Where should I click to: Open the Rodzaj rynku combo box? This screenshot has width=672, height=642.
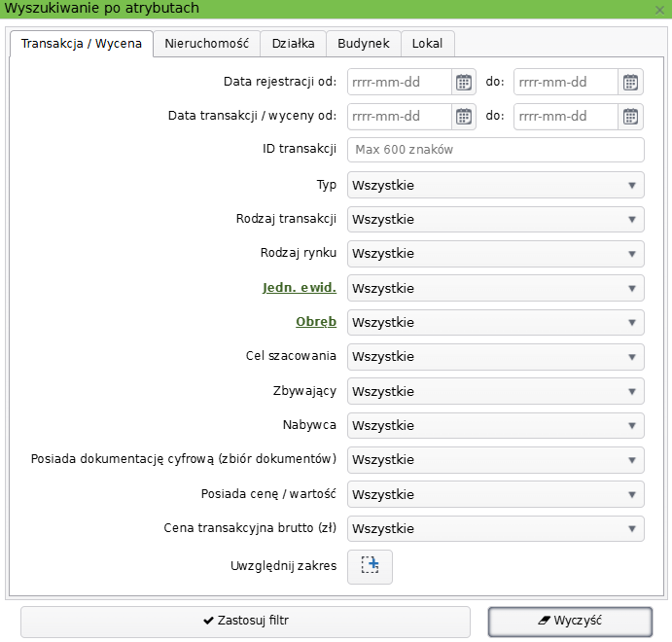coord(495,254)
